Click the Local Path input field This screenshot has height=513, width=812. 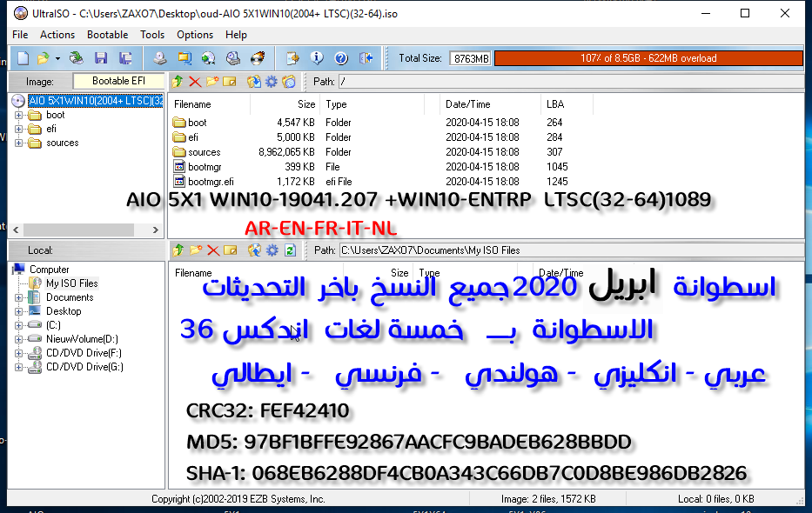(572, 250)
